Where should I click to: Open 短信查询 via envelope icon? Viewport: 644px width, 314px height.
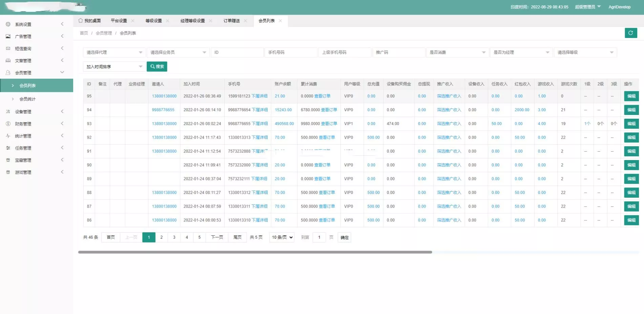click(8, 48)
